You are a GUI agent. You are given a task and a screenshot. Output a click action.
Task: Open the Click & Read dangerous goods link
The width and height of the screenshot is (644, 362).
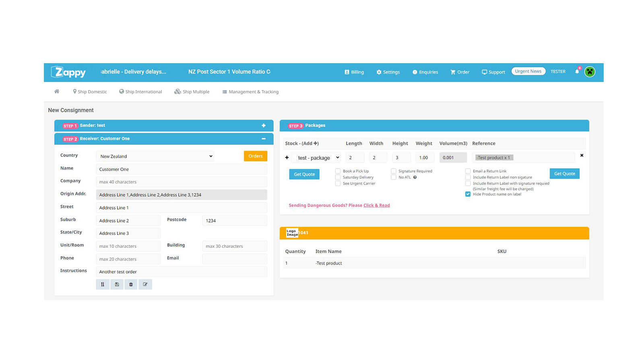coord(377,205)
